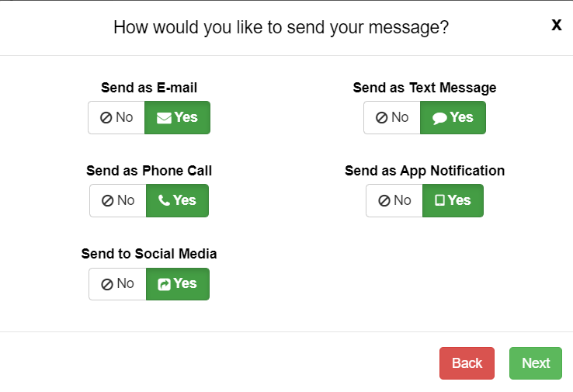Click the ban icon under Send as Text Message
Image resolution: width=573 pixels, height=392 pixels.
pos(381,118)
